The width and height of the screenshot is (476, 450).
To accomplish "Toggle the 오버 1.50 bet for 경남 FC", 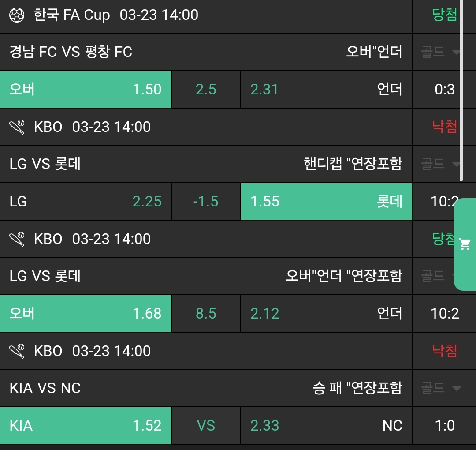I will pos(86,90).
